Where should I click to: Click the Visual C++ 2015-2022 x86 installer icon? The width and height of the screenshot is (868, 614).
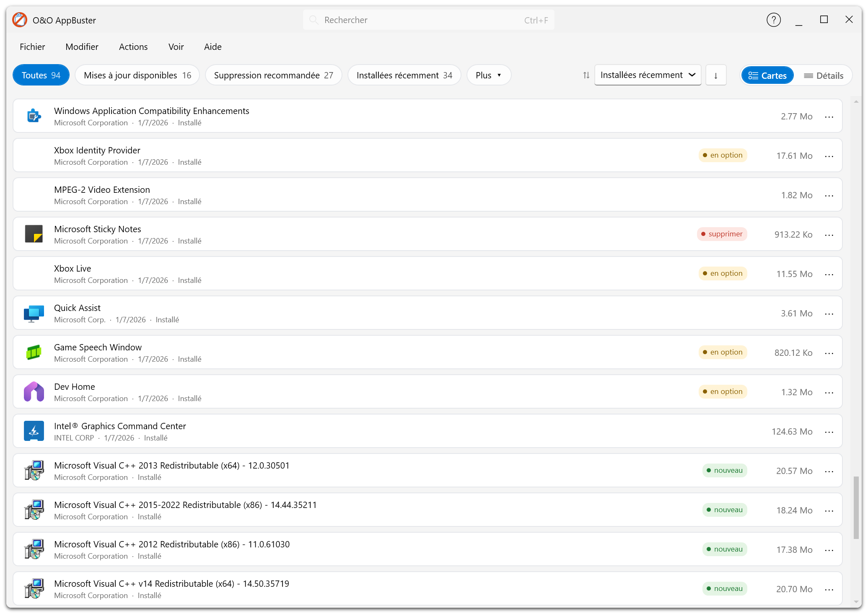(34, 510)
